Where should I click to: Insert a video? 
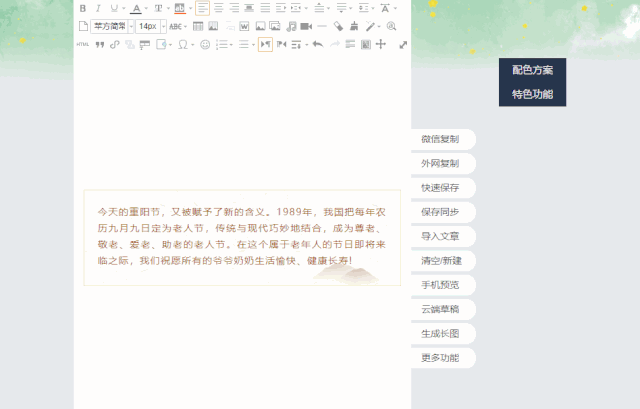pyautogui.click(x=306, y=26)
